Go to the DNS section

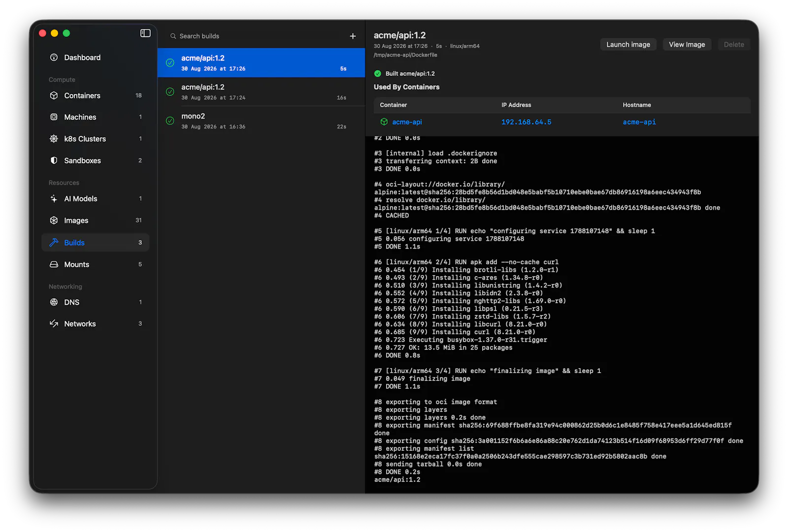pos(96,302)
